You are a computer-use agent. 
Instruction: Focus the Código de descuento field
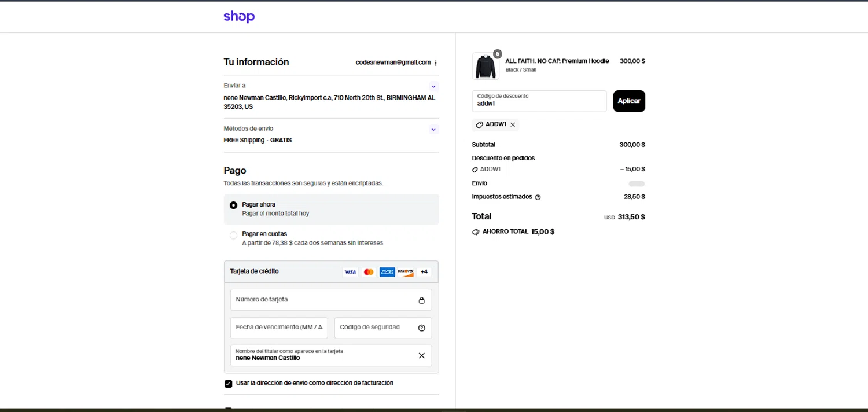pyautogui.click(x=539, y=101)
